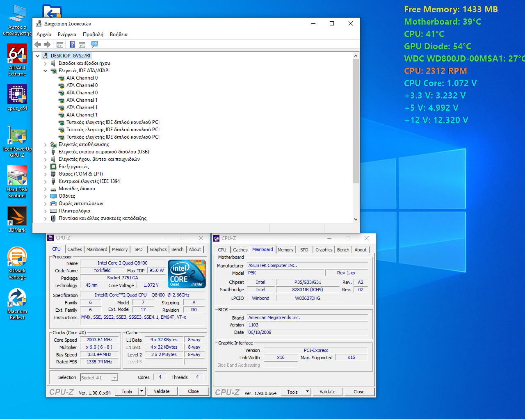Switch to Caches tab in CPU-Z Processor window

point(75,249)
